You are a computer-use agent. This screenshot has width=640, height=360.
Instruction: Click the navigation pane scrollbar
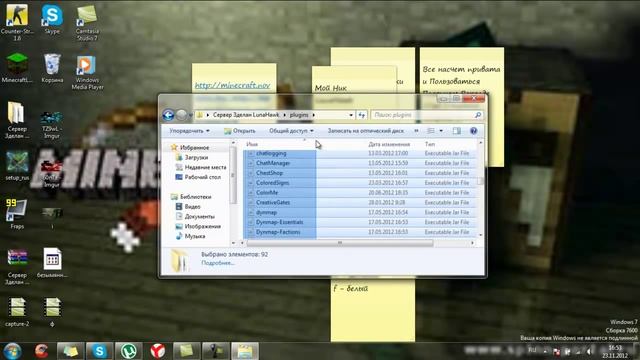tap(233, 176)
